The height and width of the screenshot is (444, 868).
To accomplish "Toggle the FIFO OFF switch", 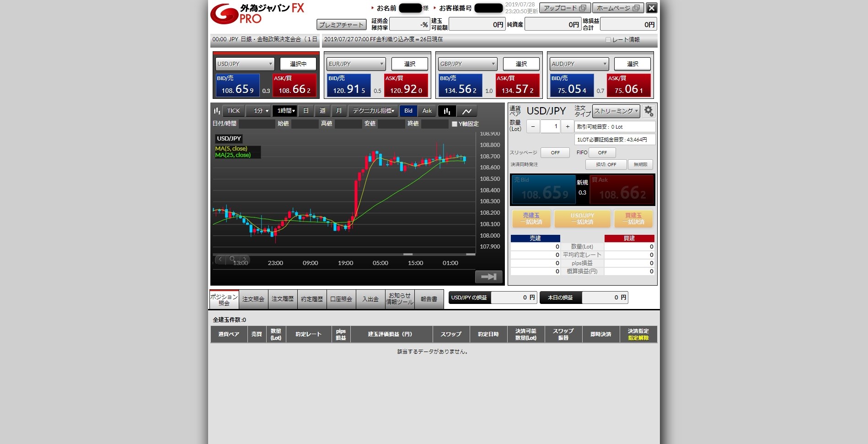I will tap(602, 153).
